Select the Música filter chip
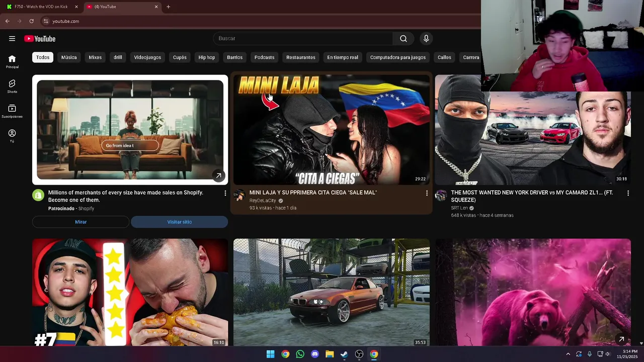Screen dimensions: 644x362 (69, 57)
